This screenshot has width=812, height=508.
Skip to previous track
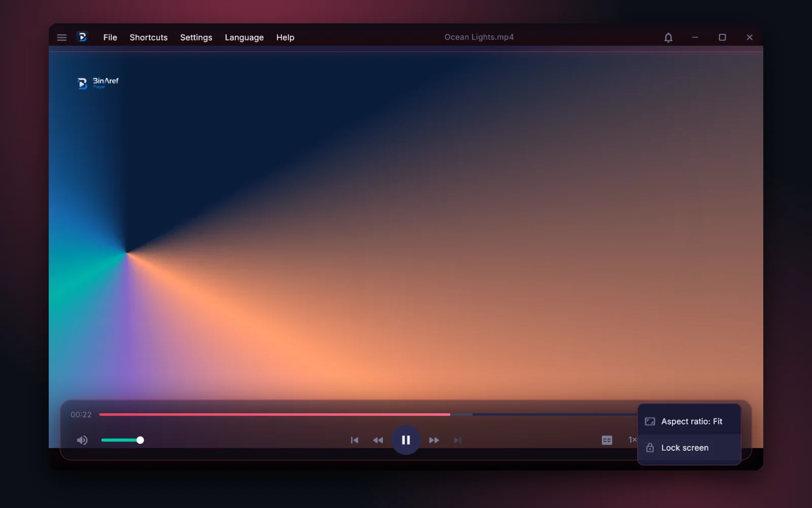pos(355,440)
